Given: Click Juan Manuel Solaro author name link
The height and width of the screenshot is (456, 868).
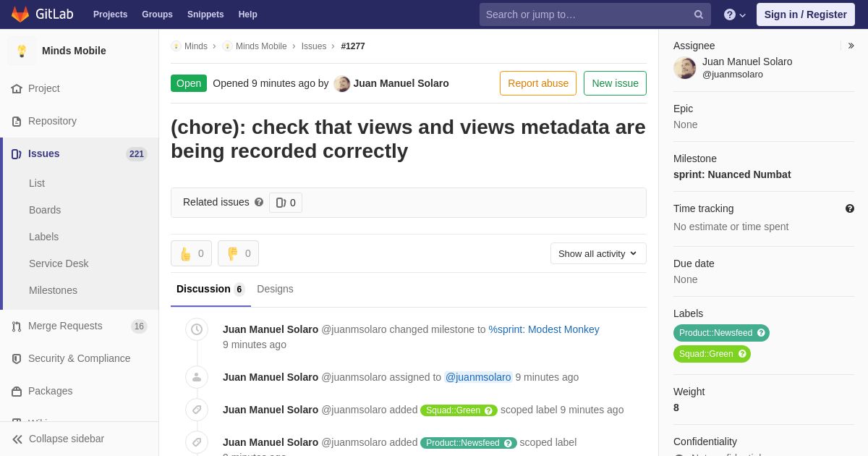Looking at the screenshot, I should click(x=401, y=83).
